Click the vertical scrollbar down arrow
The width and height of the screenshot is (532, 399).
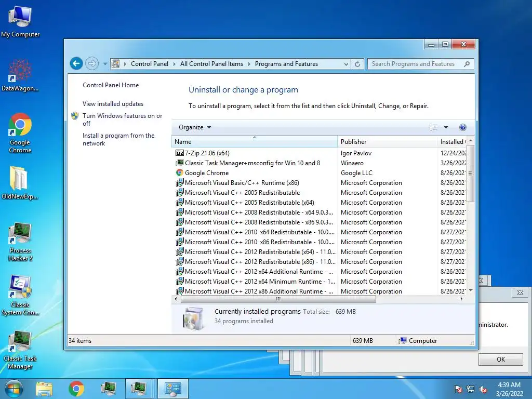coord(471,290)
